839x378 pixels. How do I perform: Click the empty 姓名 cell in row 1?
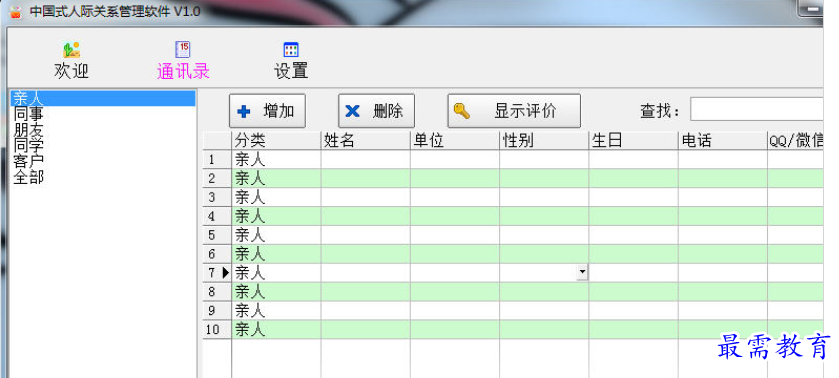click(x=365, y=160)
